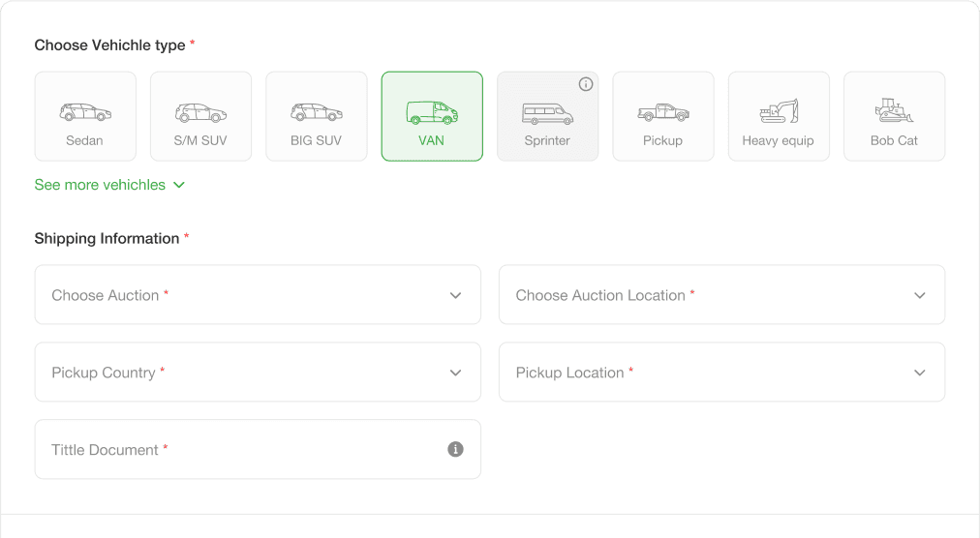
Task: Open the Choose Auction dropdown
Action: tap(259, 295)
